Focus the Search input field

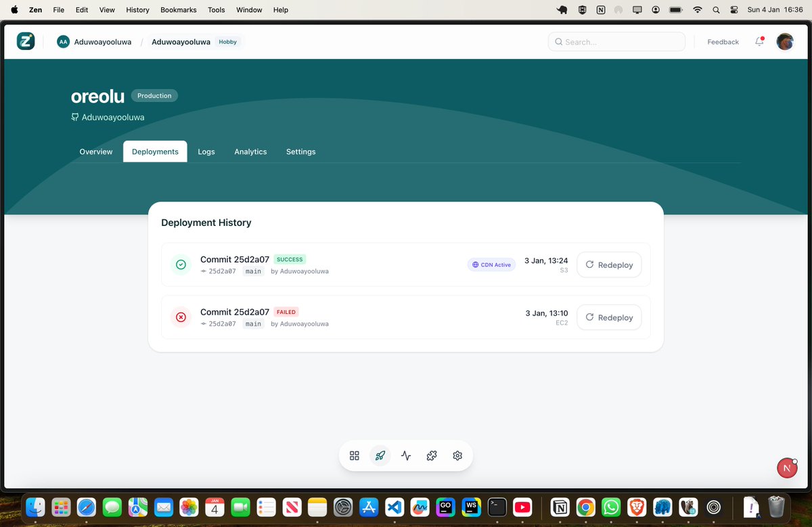616,42
